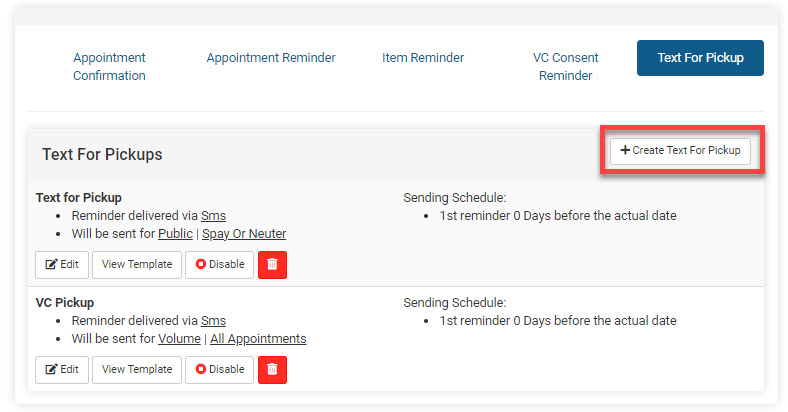Select VC Consent Reminder tab
788x412 pixels.
(x=566, y=67)
